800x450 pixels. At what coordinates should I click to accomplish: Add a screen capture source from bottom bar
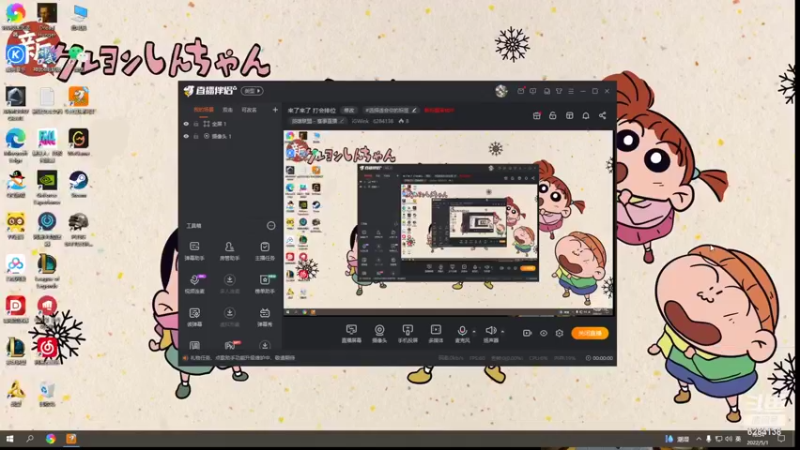tap(352, 334)
